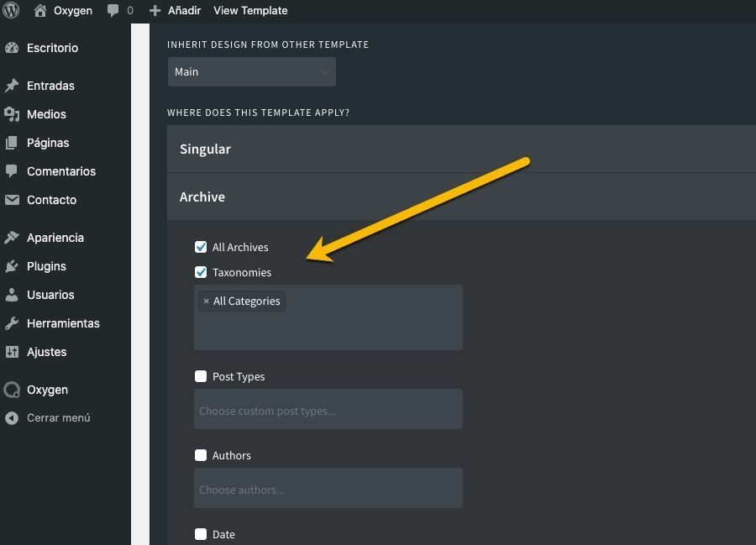Open Páginas in the sidebar menu

coord(48,143)
